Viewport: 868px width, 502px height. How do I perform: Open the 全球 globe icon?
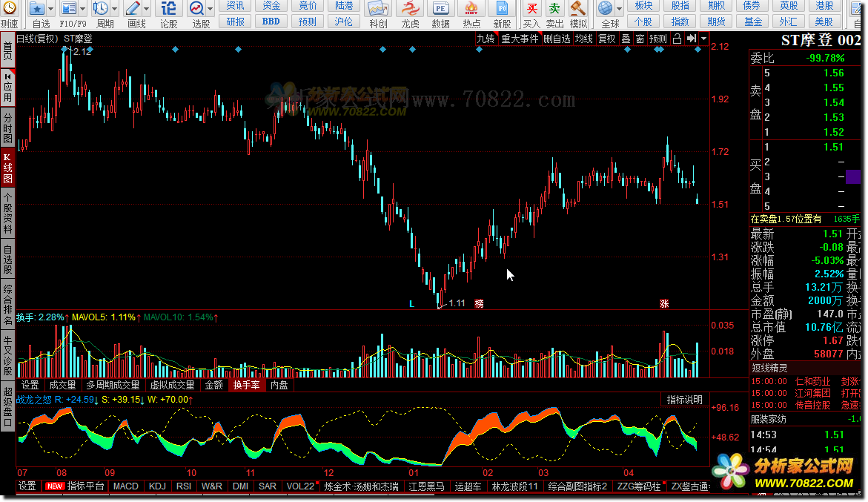(x=606, y=8)
